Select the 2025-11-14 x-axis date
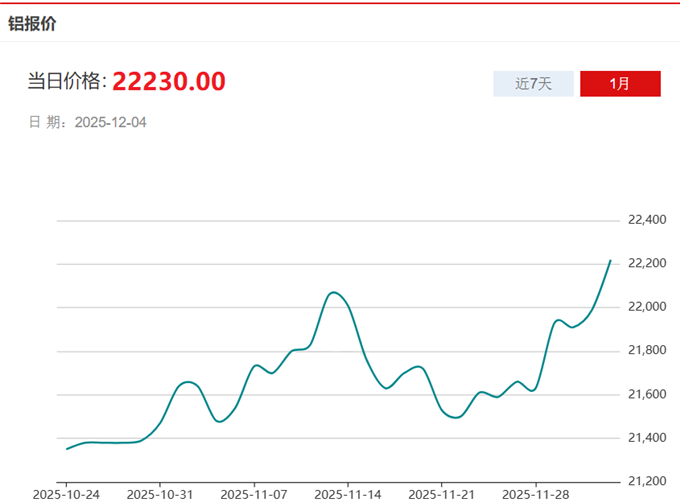The height and width of the screenshot is (502, 680). 348,494
